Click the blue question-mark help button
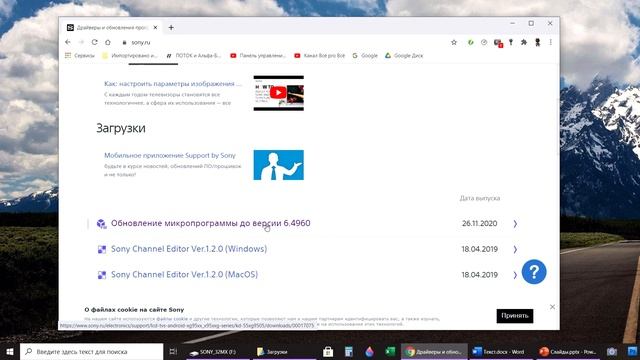This screenshot has height=360, width=640. pos(534,272)
